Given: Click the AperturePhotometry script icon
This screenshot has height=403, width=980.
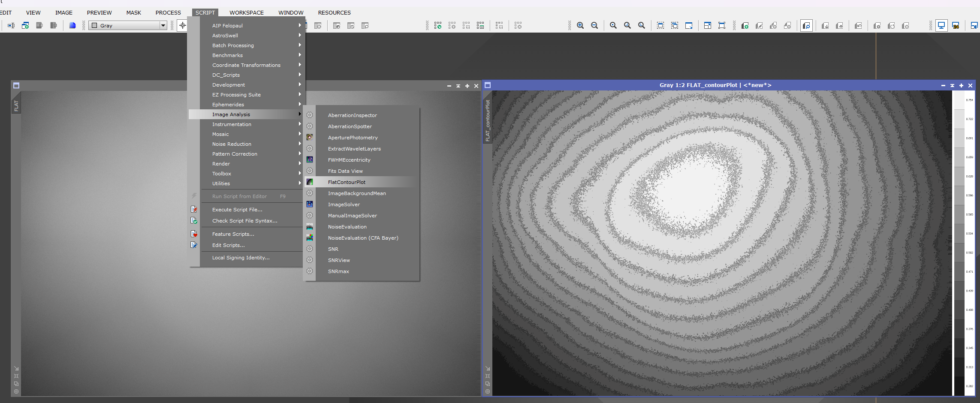Looking at the screenshot, I should (310, 137).
